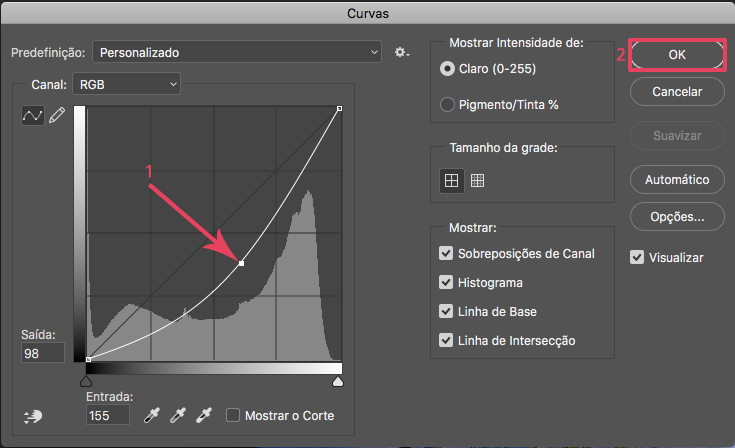Image resolution: width=735 pixels, height=448 pixels.
Task: Select Claro (0-255) radio option
Action: [447, 69]
